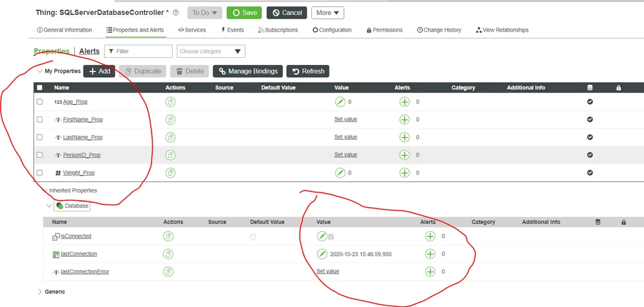Add alert plus icon for Age_Prop
The image size is (644, 307).
[x=405, y=102]
